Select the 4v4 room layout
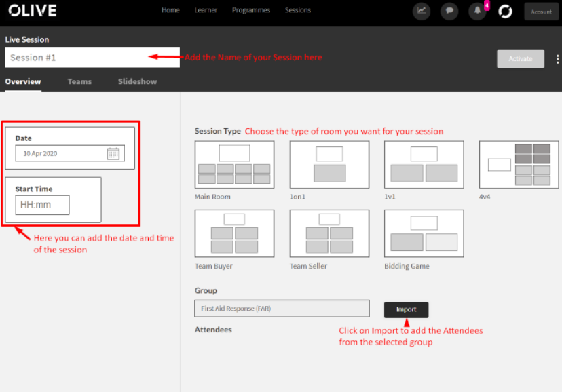 click(519, 164)
